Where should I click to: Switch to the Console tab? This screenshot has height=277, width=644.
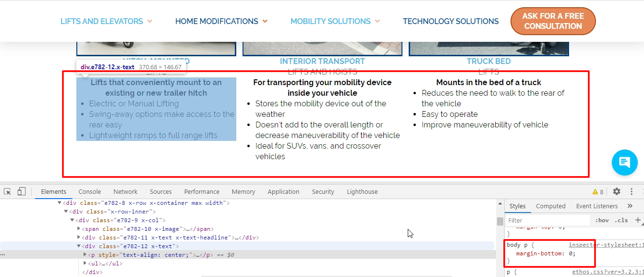90,191
